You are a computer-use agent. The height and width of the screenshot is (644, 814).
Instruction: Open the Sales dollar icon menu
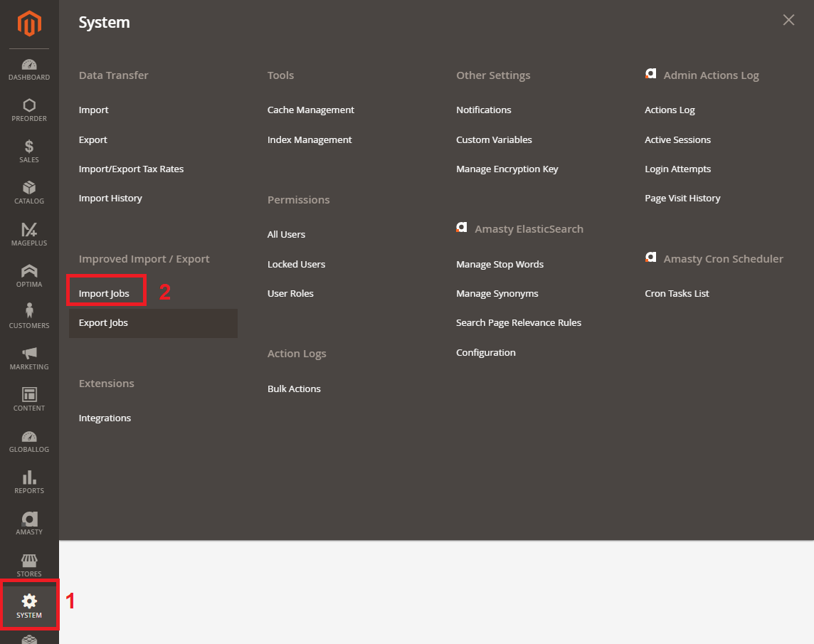coord(29,152)
